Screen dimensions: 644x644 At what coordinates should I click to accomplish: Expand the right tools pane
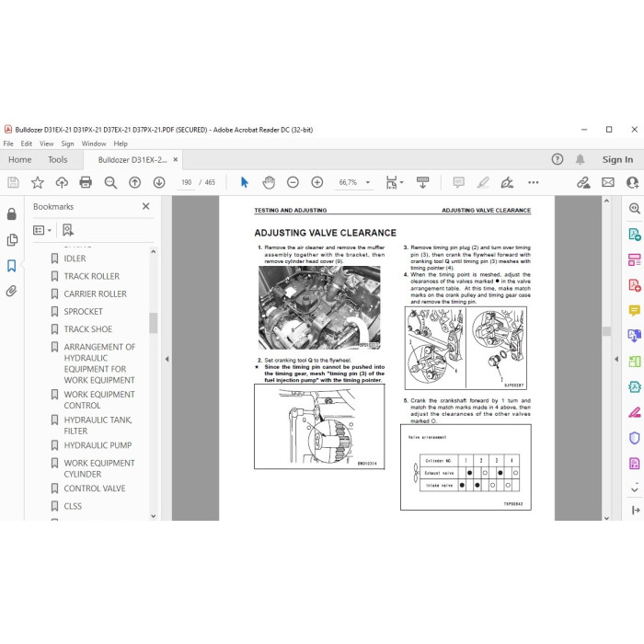pos(636,510)
